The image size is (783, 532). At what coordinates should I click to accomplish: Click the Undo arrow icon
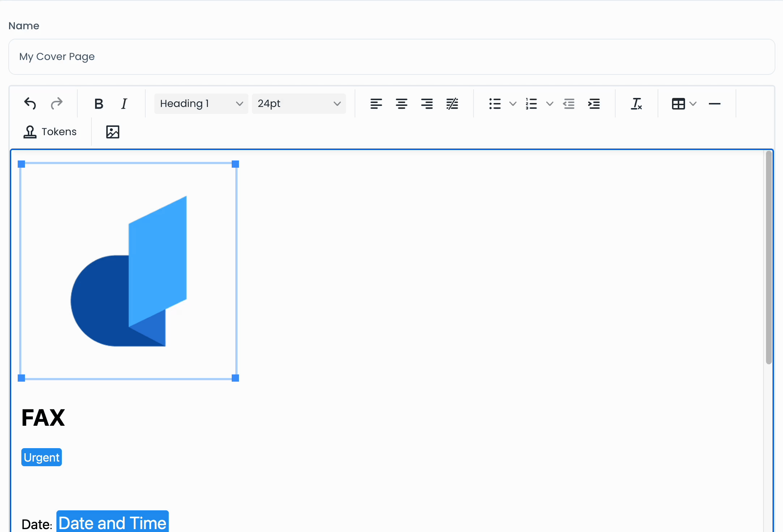coord(30,104)
